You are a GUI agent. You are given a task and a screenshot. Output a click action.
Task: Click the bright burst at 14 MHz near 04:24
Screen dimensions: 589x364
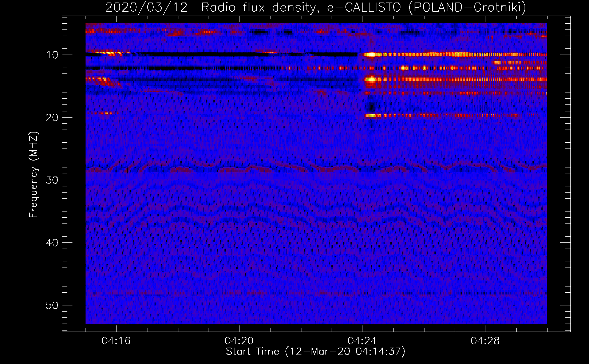(371, 79)
